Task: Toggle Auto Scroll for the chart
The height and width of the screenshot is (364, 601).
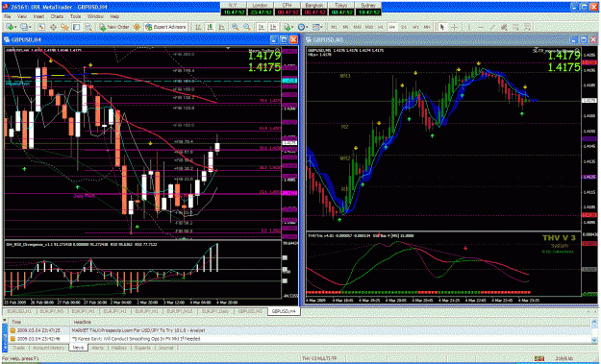Action: [262, 27]
